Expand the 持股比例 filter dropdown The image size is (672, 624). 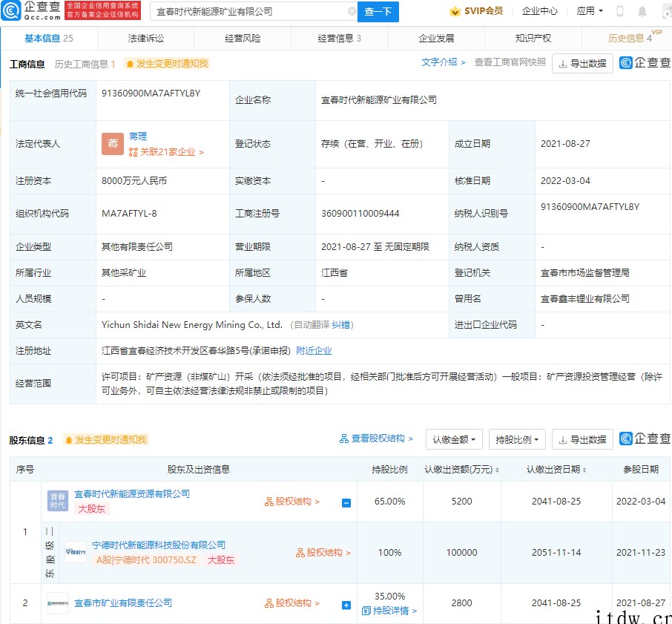[517, 439]
